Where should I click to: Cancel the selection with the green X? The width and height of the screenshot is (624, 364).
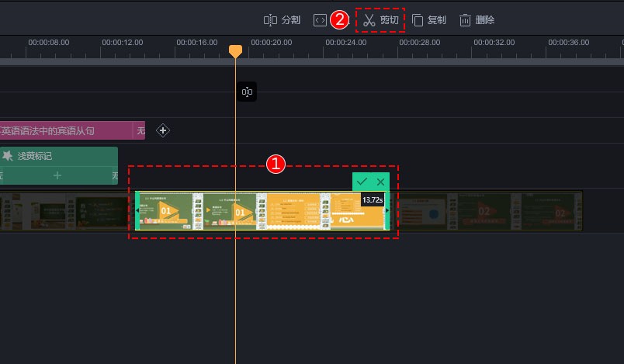click(x=380, y=182)
